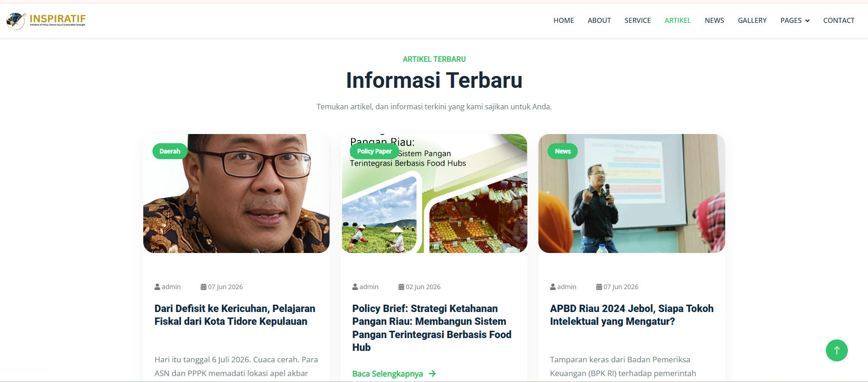868x382 pixels.
Task: Expand the PAGES dropdown menu
Action: [x=795, y=21]
